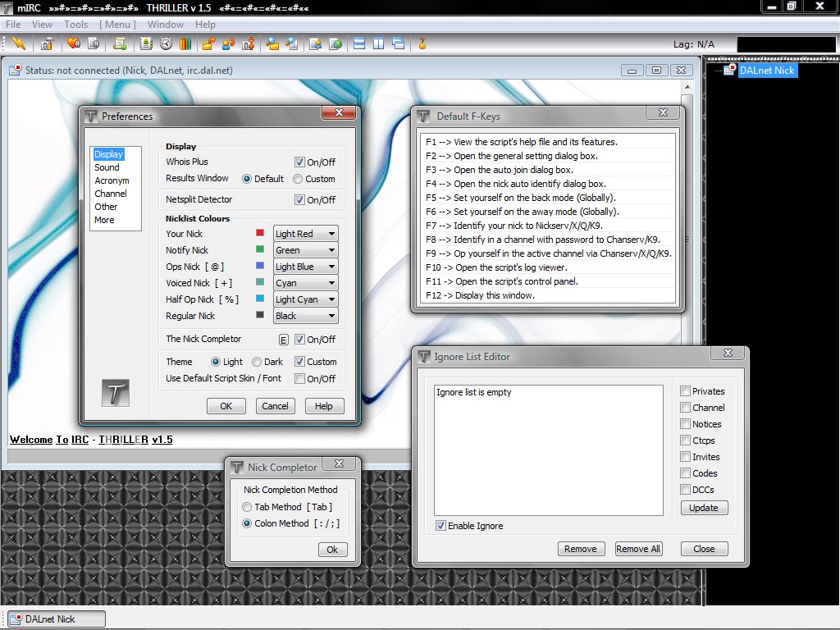Open the Voiced Nick colour dropdown

click(x=306, y=283)
